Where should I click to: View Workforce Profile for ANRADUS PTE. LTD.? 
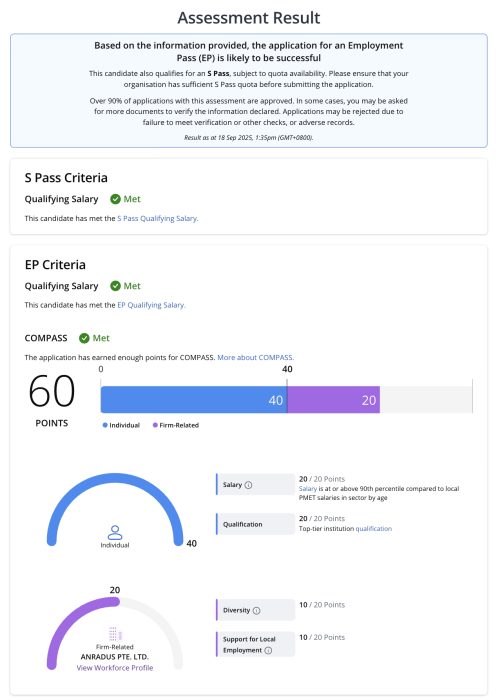pos(115,668)
